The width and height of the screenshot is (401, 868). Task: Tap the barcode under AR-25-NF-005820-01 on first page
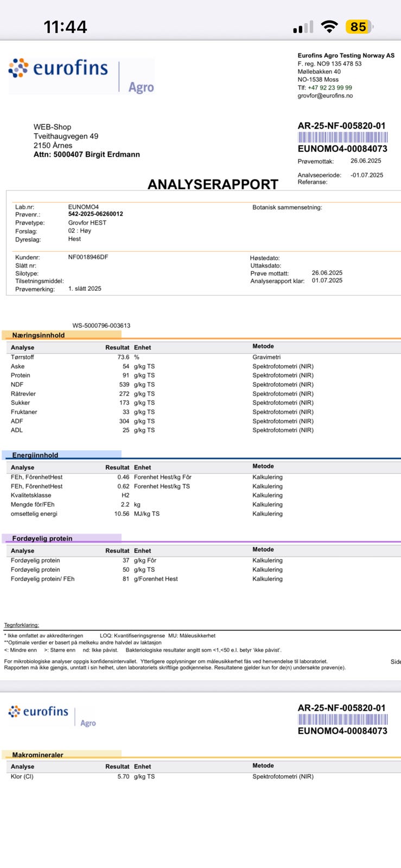pos(342,137)
